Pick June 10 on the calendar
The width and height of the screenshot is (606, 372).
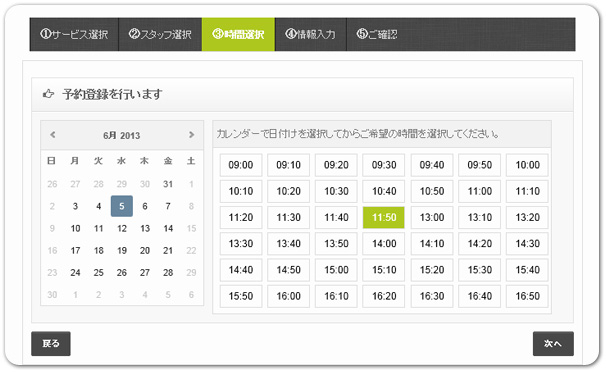75,228
